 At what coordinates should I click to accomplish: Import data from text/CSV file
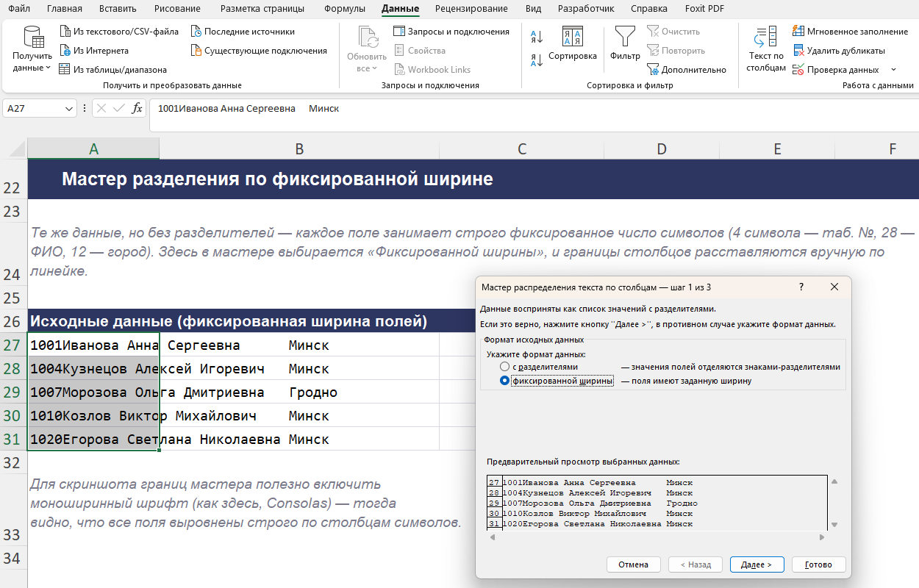118,32
